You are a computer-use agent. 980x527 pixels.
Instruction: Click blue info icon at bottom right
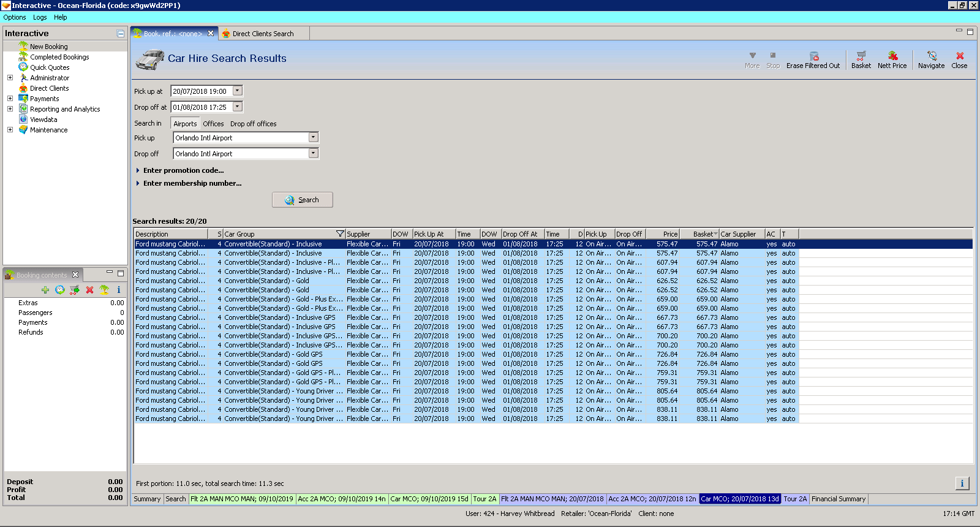pos(962,483)
